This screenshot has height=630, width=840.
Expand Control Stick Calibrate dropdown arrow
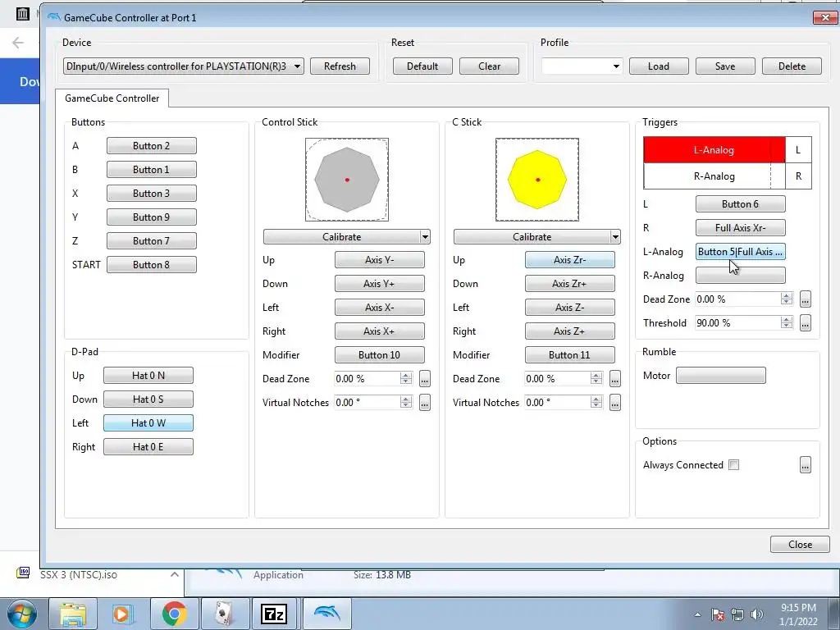coord(425,237)
